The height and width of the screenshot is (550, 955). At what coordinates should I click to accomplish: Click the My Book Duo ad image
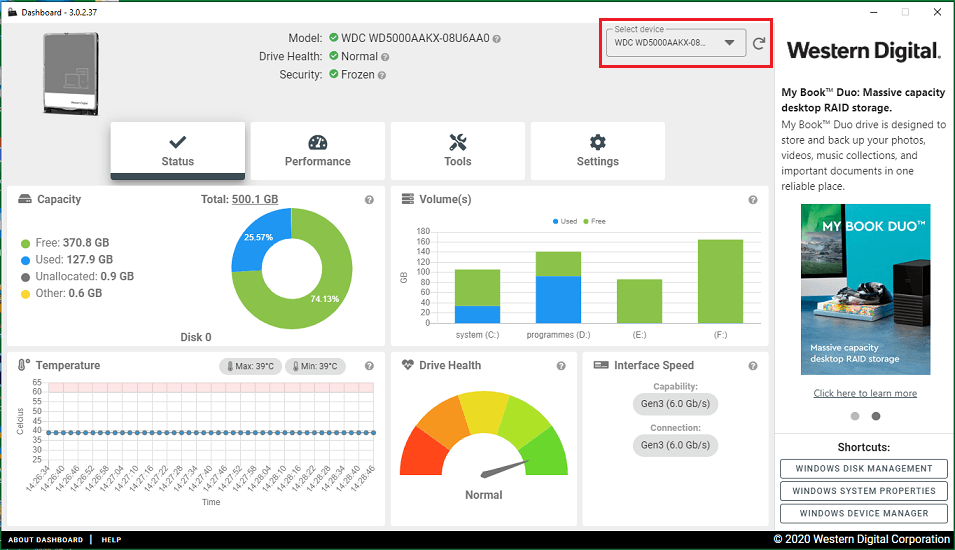pos(865,289)
